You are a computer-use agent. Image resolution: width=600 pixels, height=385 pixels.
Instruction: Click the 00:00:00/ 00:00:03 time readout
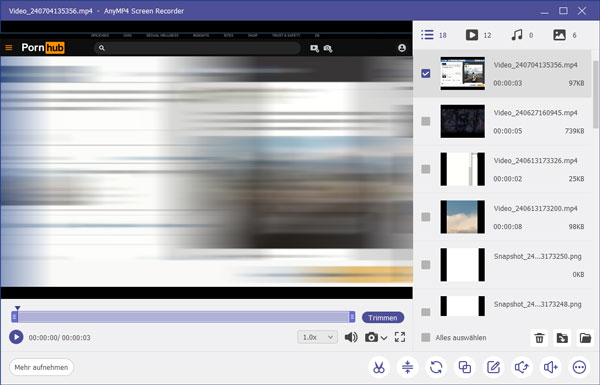(60, 338)
